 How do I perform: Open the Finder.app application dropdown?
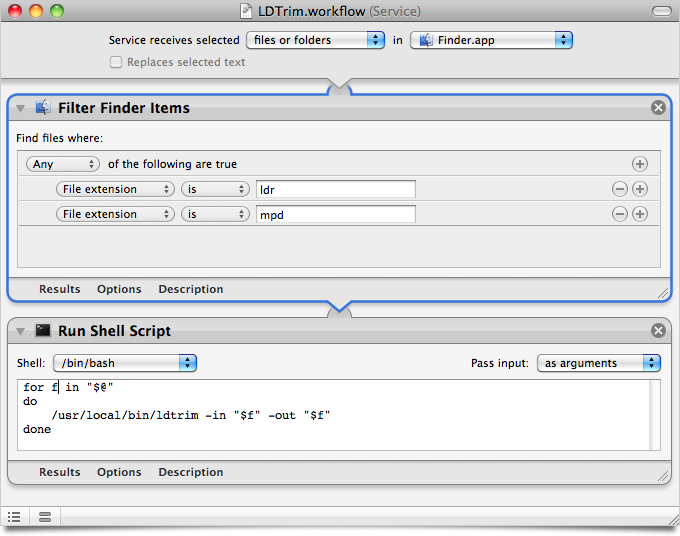pyautogui.click(x=491, y=40)
